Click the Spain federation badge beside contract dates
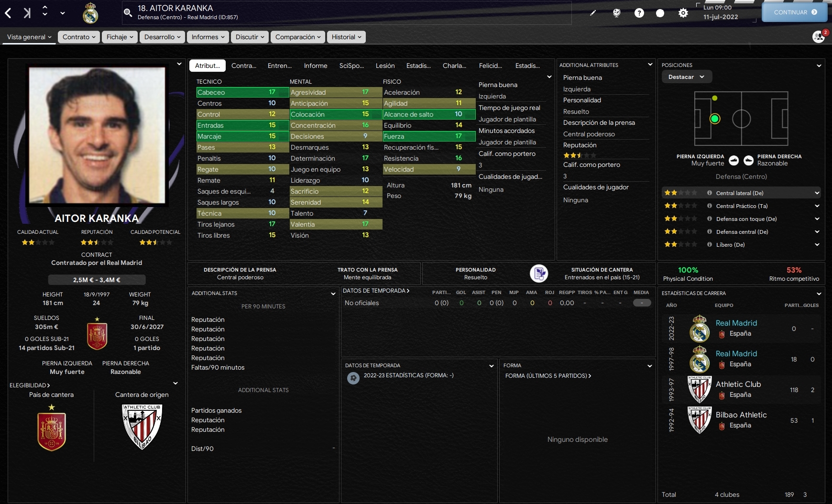Image resolution: width=832 pixels, height=504 pixels. [97, 334]
